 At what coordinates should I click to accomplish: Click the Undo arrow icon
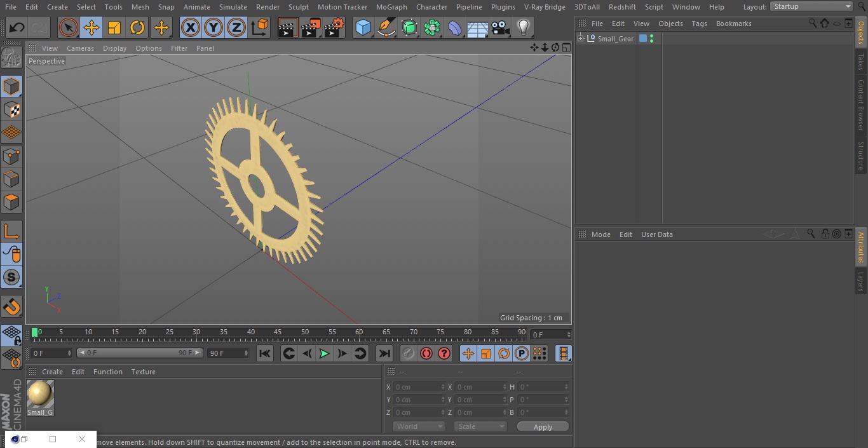click(17, 28)
